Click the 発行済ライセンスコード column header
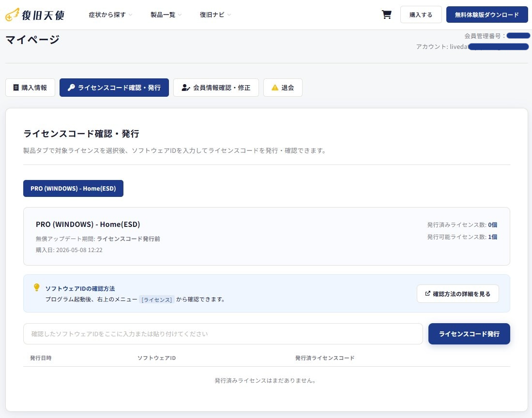The width and height of the screenshot is (532, 418). click(x=325, y=358)
